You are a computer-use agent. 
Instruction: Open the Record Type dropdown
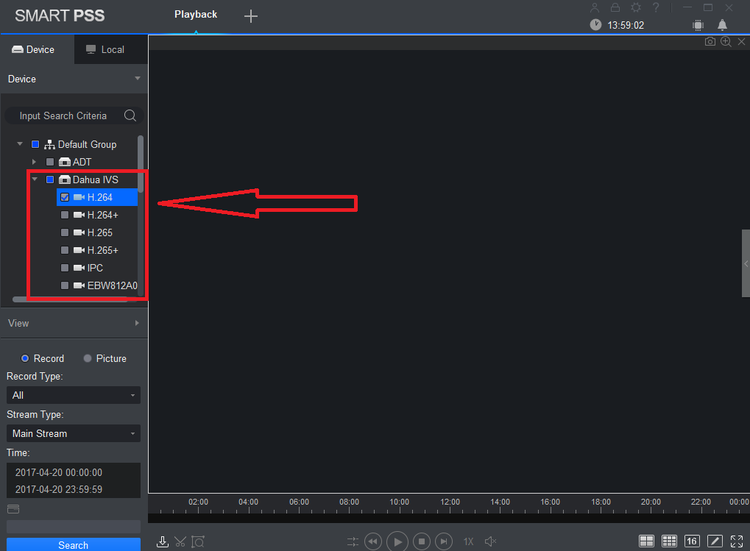(x=73, y=395)
